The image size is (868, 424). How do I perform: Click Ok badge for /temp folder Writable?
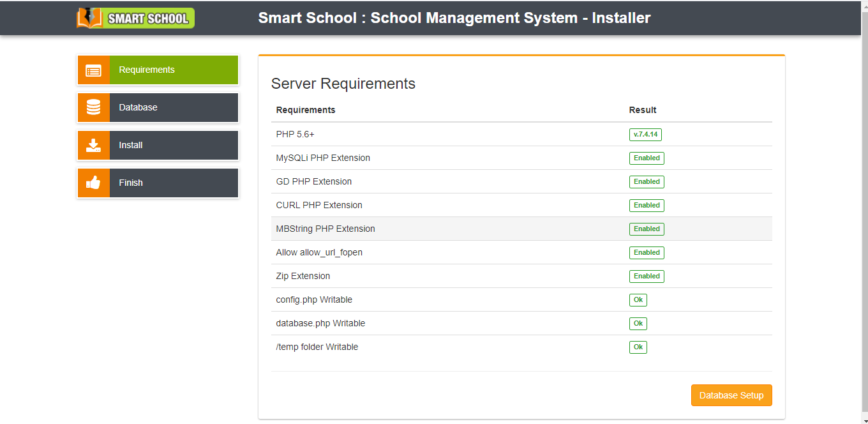[638, 347]
